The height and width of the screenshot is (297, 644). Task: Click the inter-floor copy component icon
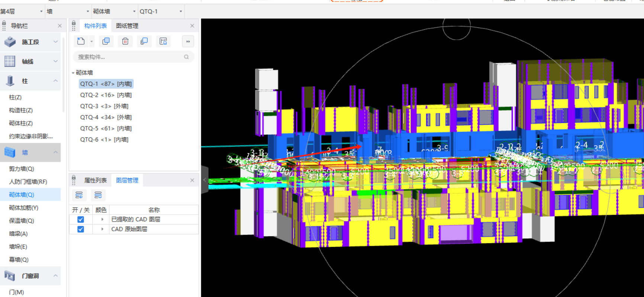coord(144,41)
